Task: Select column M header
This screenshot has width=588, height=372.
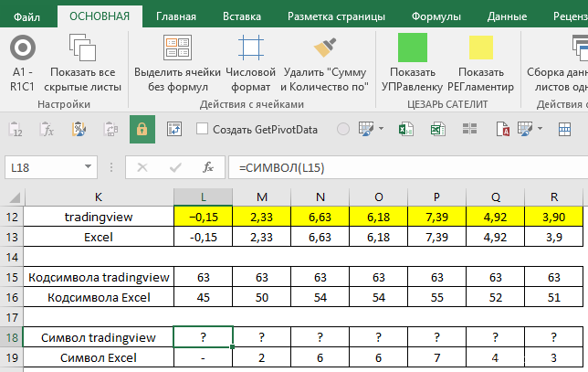Action: click(x=262, y=197)
